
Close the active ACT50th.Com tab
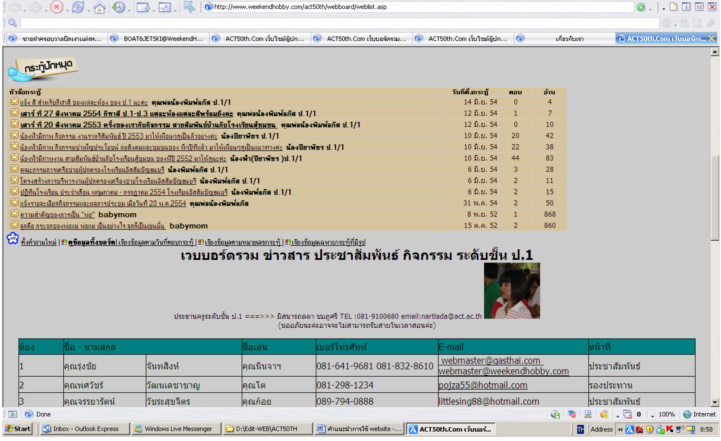point(709,39)
